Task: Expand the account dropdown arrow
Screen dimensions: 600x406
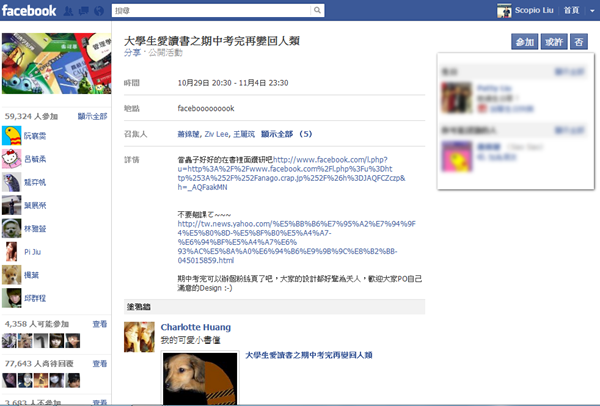Action: pyautogui.click(x=592, y=11)
